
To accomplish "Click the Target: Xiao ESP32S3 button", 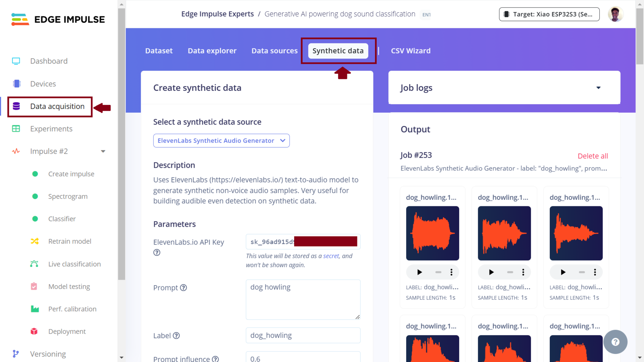I will point(549,14).
